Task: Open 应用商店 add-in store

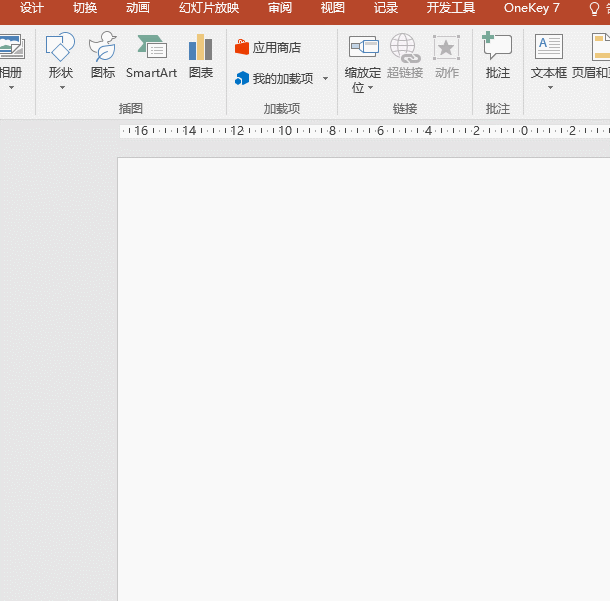Action: click(x=268, y=47)
